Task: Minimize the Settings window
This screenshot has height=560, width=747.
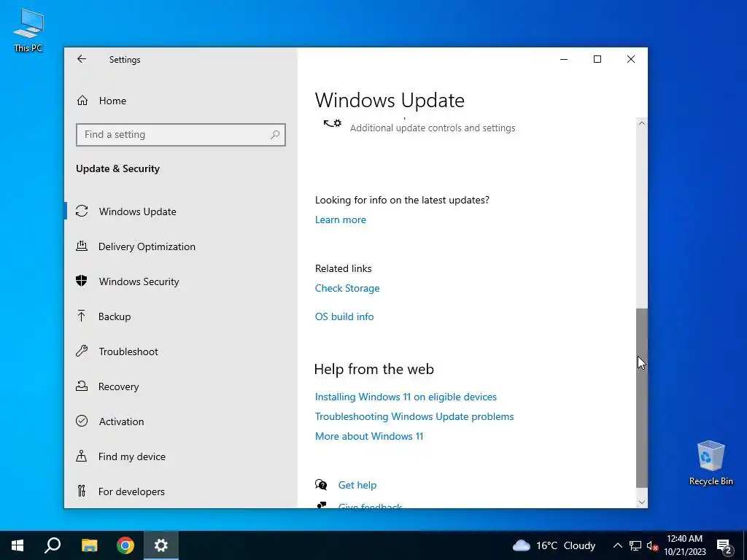Action: click(x=564, y=59)
